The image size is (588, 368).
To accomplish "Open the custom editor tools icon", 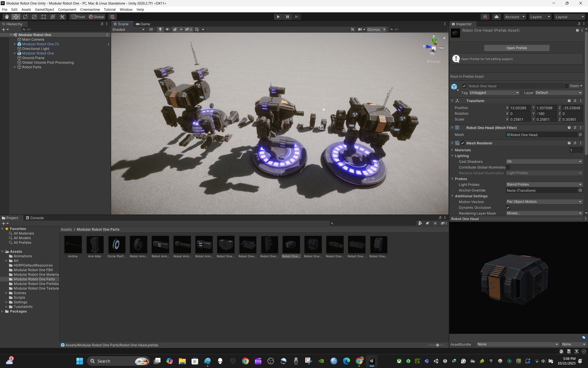I will click(x=62, y=17).
